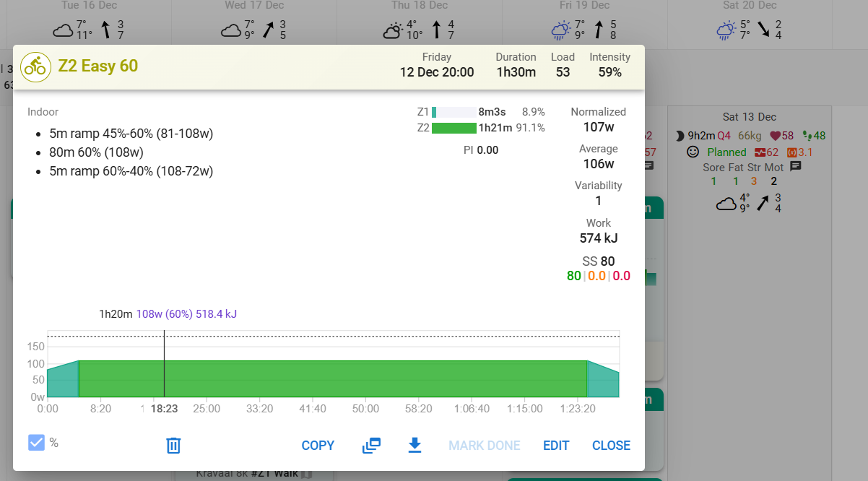Click the duplicate workout icon next to COPY
Image resolution: width=868 pixels, height=481 pixels.
click(x=371, y=446)
